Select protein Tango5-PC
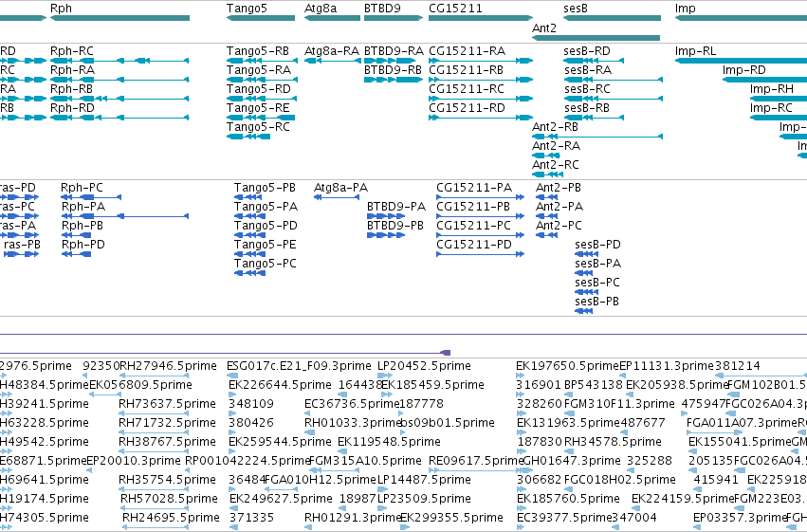Viewport: 807px width, 532px height. 249,273
